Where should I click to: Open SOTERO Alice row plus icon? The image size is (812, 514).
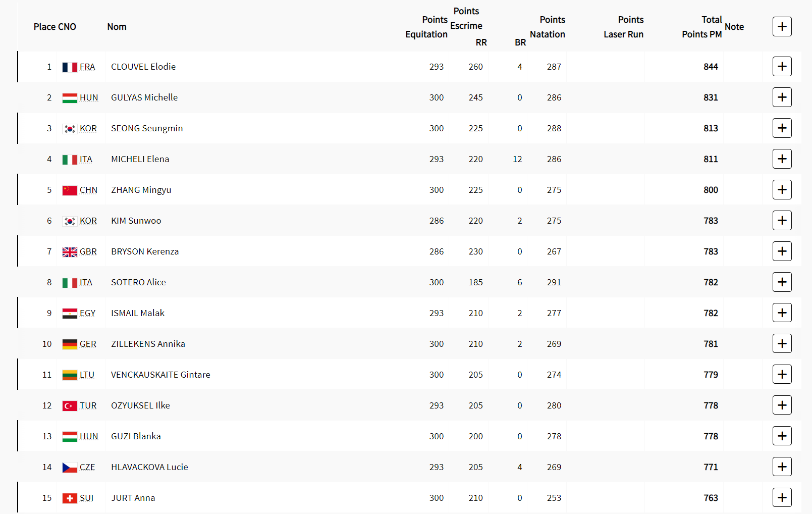[x=782, y=282]
